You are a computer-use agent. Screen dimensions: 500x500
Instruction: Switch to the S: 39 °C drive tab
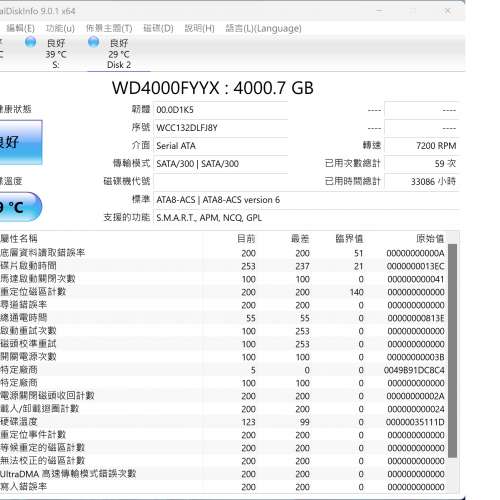(x=56, y=53)
